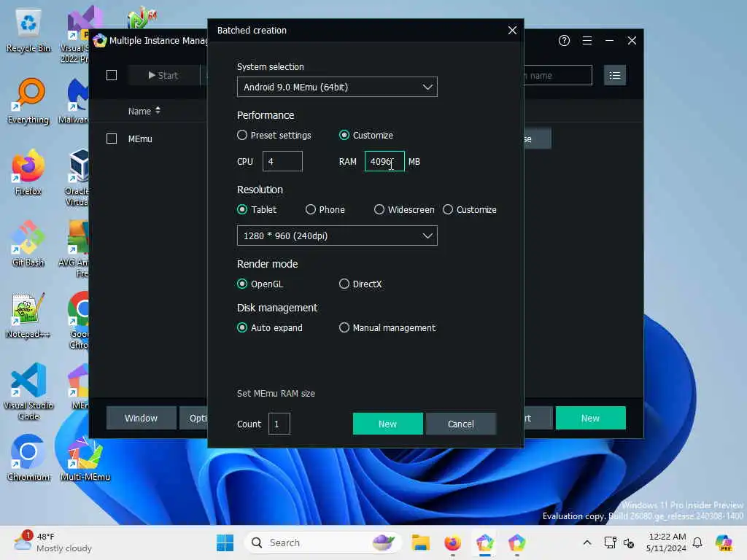Screen dimensions: 747x560
Task: Switch to active Multi-MEmu taskbar icon
Action: [485, 542]
